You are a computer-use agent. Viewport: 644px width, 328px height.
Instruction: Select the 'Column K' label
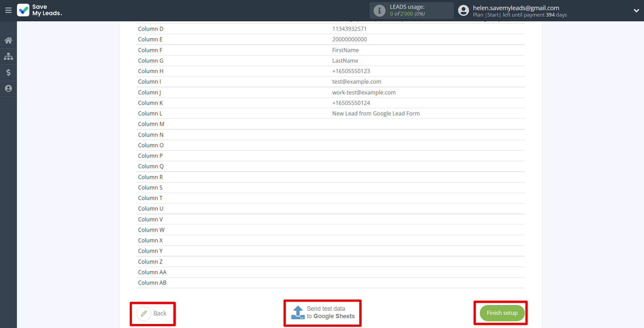pyautogui.click(x=150, y=103)
